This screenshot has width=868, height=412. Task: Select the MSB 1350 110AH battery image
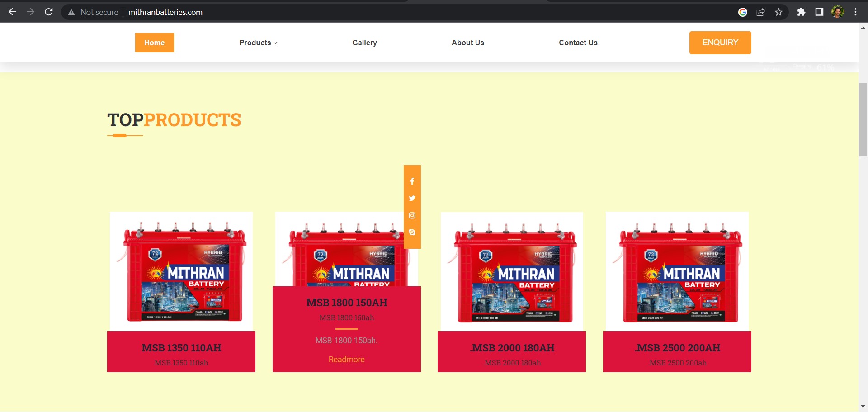tap(181, 271)
